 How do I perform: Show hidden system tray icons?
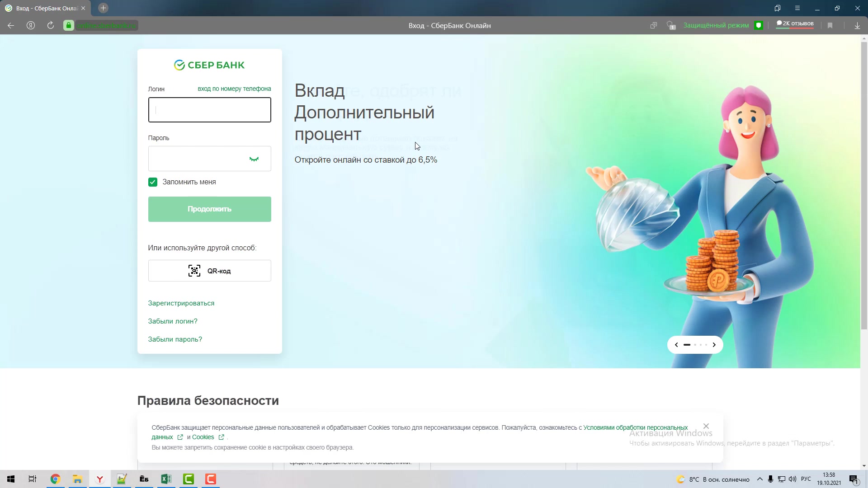pyautogui.click(x=760, y=479)
